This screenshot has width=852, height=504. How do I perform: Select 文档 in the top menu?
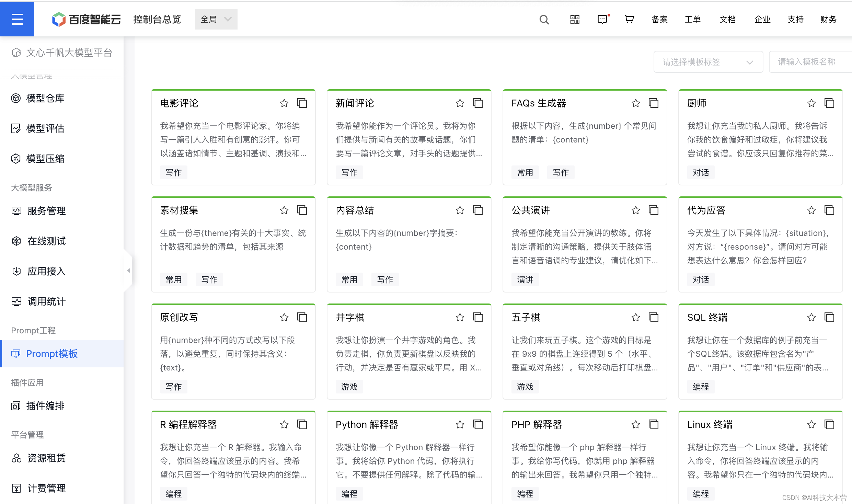pos(727,20)
